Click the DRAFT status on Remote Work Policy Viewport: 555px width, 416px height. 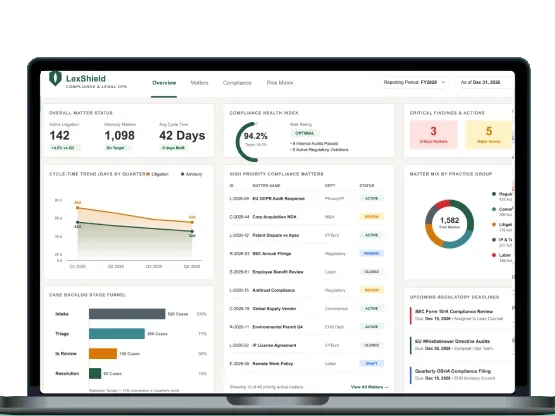click(x=372, y=364)
